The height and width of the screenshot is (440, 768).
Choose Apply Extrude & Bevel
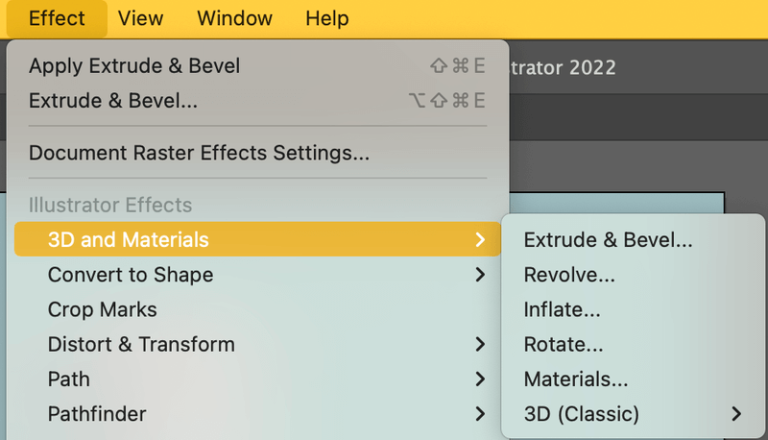tap(134, 67)
